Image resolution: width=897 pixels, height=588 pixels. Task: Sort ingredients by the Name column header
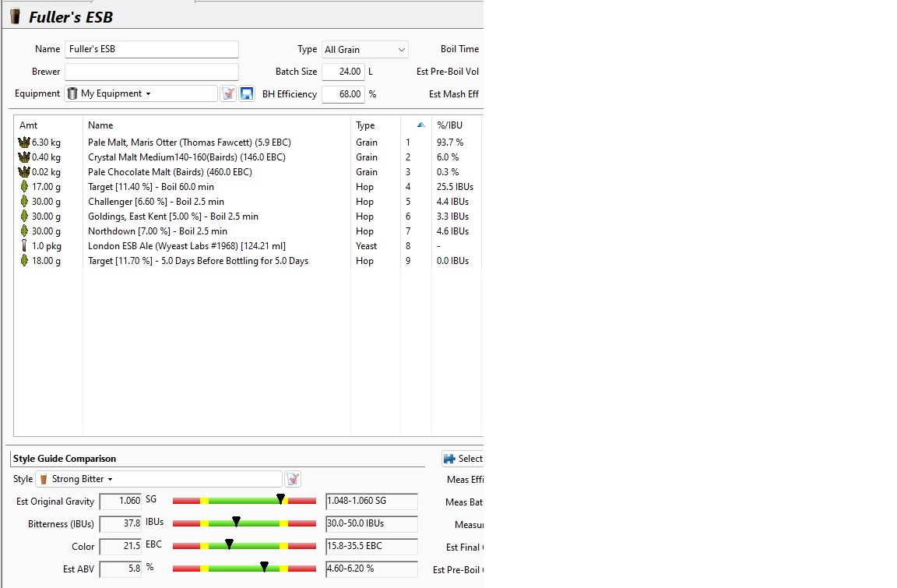100,125
